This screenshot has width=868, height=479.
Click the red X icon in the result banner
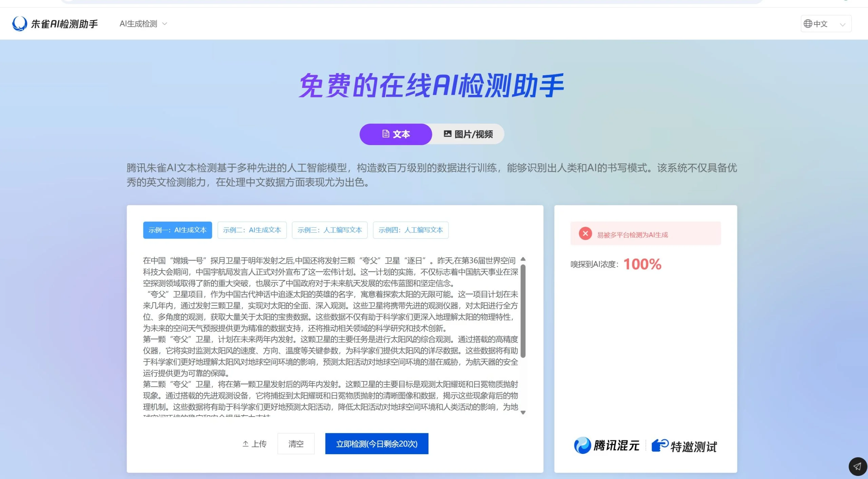585,233
